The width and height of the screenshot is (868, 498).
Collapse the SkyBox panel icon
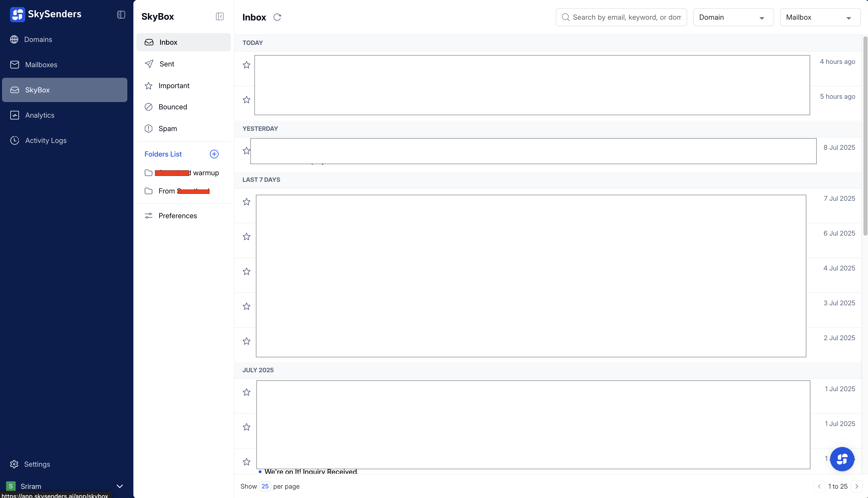click(x=220, y=16)
